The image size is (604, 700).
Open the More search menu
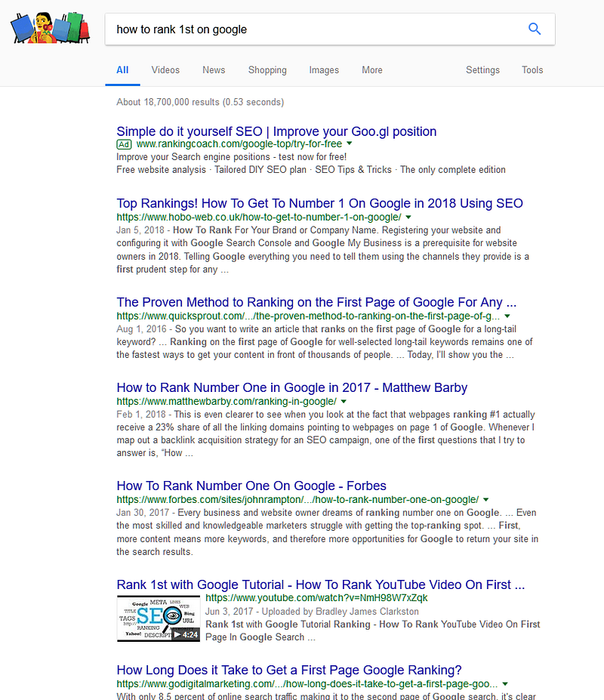pyautogui.click(x=372, y=70)
